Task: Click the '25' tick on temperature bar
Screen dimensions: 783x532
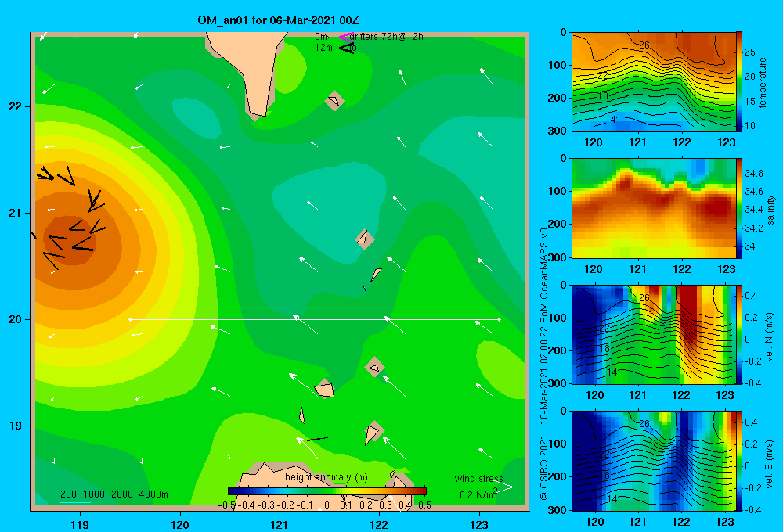Action: click(x=750, y=52)
